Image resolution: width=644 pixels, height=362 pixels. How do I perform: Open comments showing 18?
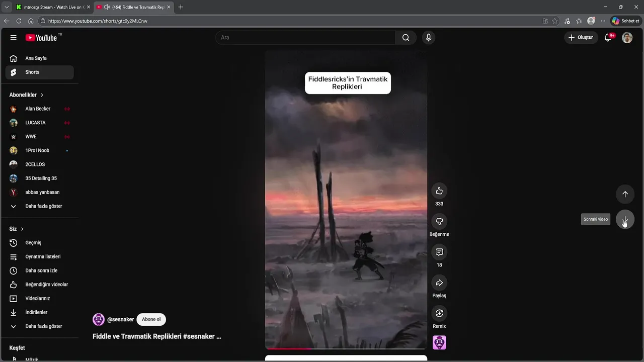pos(439,252)
